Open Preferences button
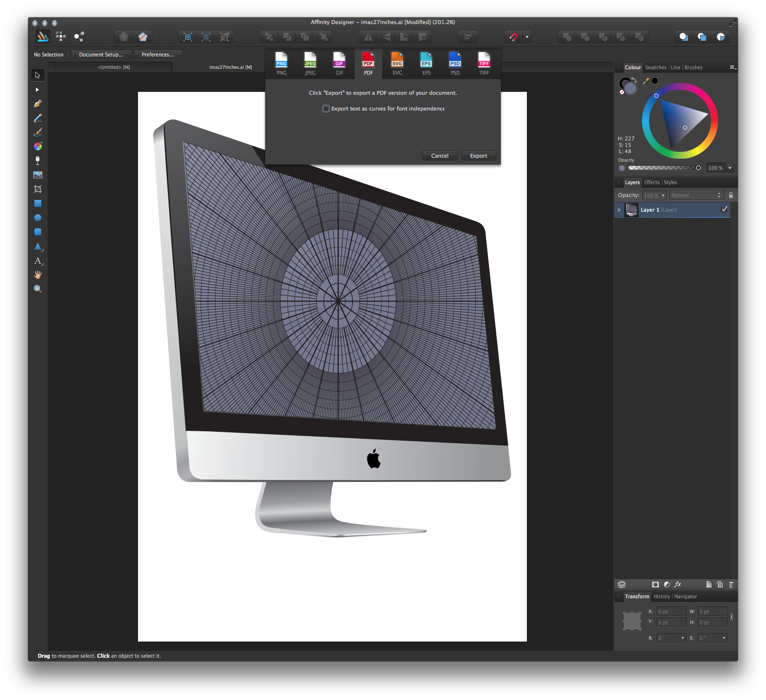The height and width of the screenshot is (700, 766). [158, 55]
